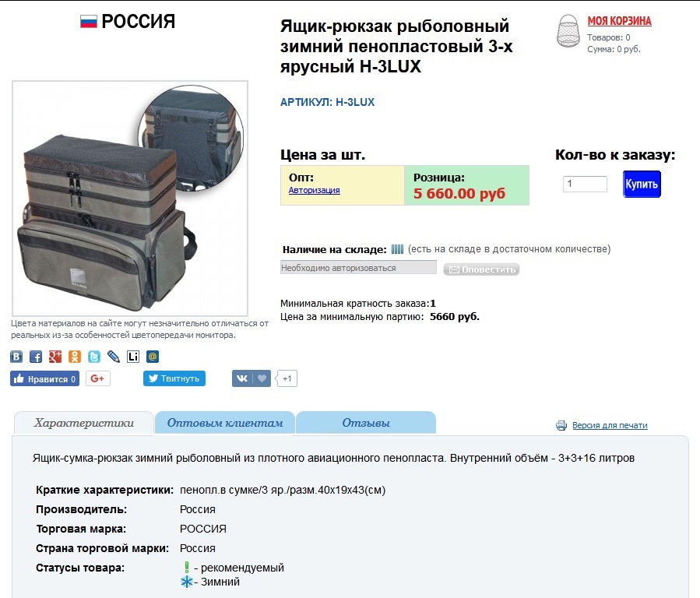The width and height of the screenshot is (700, 598).
Task: Share product on Facebook icon
Action: 36,356
